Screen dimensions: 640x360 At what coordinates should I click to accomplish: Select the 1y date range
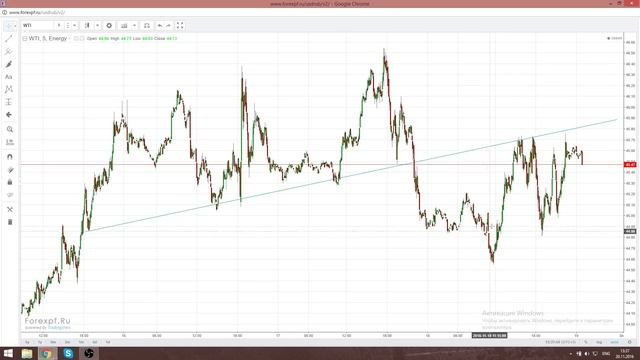click(40, 342)
